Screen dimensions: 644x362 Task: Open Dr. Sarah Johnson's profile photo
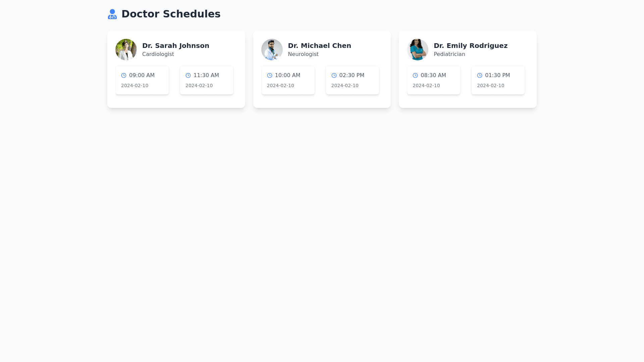126,50
